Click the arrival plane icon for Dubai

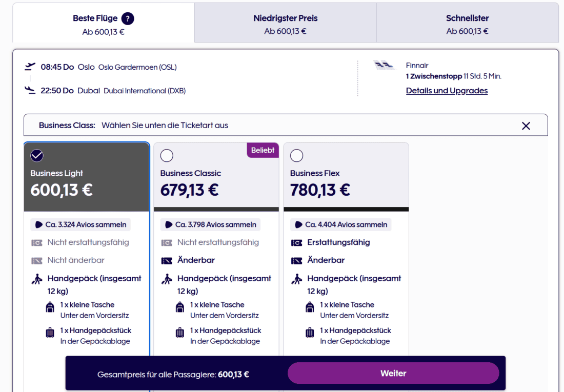click(30, 91)
